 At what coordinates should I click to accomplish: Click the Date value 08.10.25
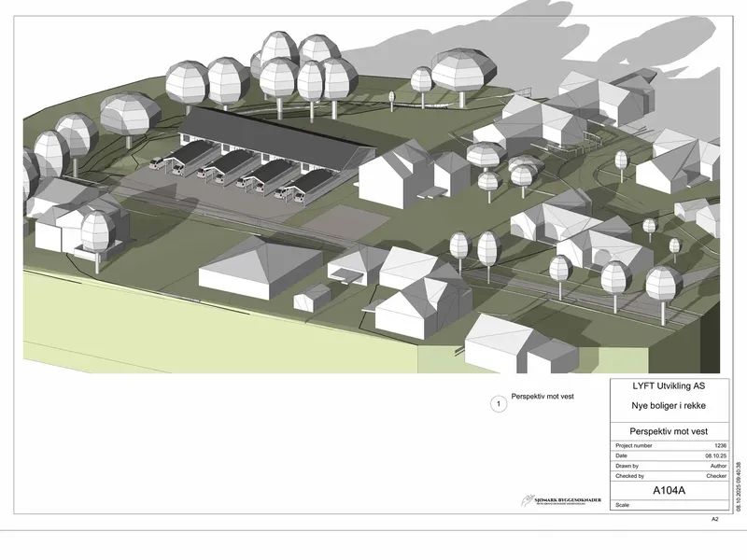[x=716, y=455]
